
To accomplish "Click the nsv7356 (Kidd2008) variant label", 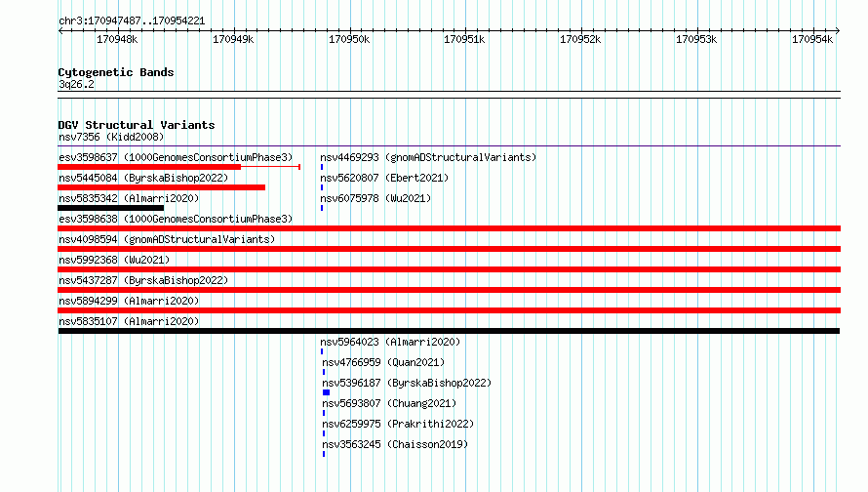I will coord(111,137).
